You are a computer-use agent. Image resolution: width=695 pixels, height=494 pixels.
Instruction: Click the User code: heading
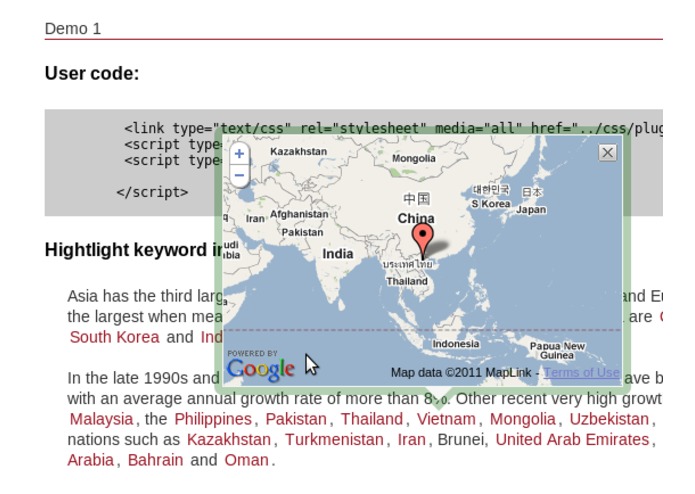click(92, 74)
